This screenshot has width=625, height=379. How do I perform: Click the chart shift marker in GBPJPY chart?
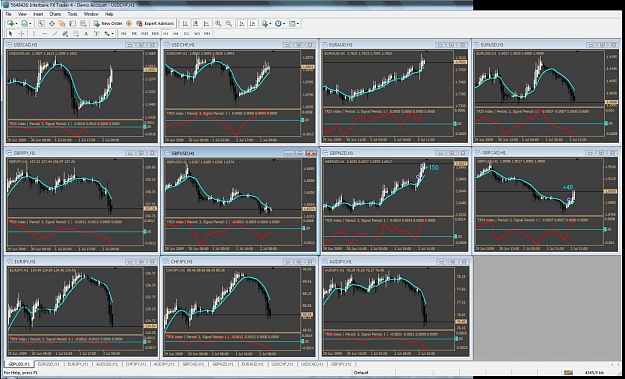(x=115, y=159)
